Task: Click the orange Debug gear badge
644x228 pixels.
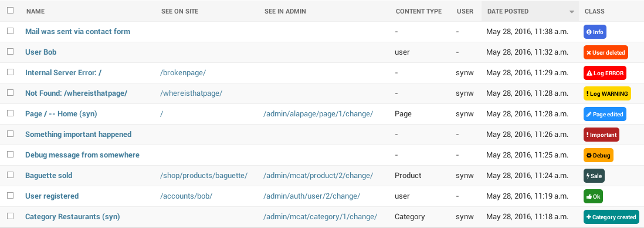Action: (598, 155)
